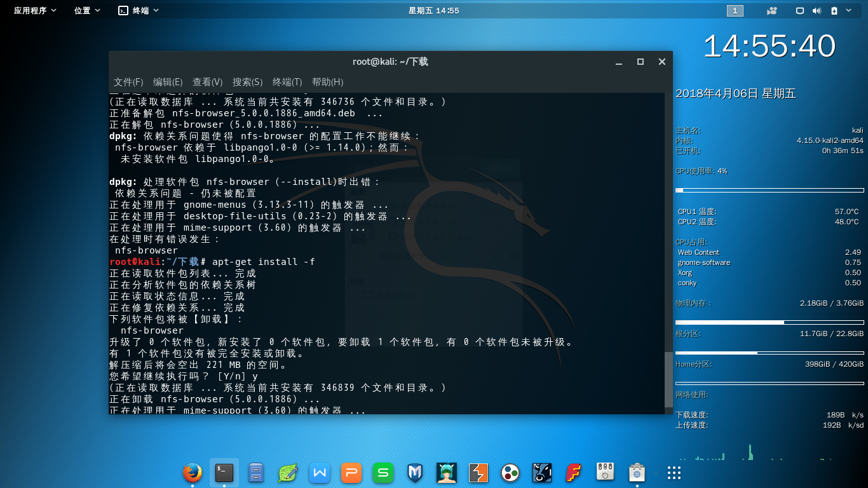Open WPS Presentation from the dock
This screenshot has height=488, width=868.
(351, 473)
